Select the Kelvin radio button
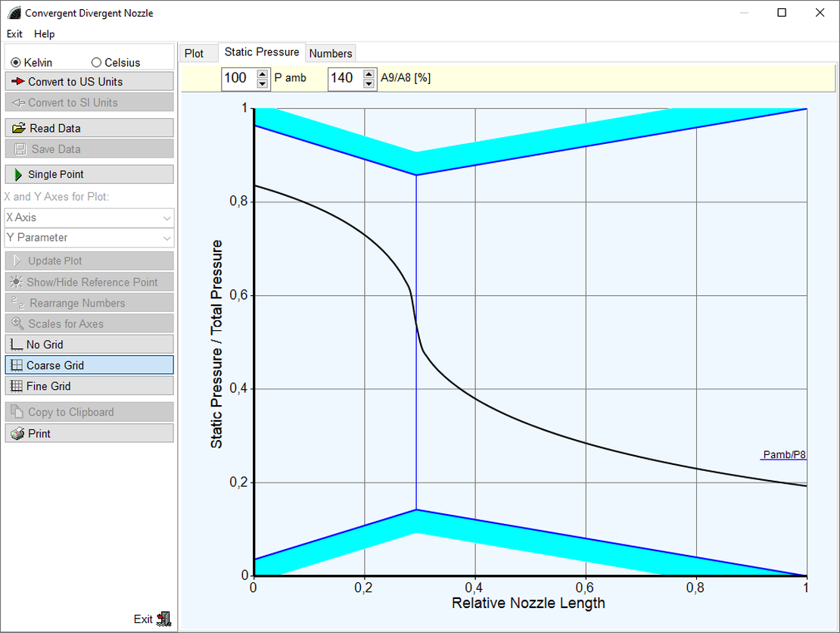 (x=16, y=63)
